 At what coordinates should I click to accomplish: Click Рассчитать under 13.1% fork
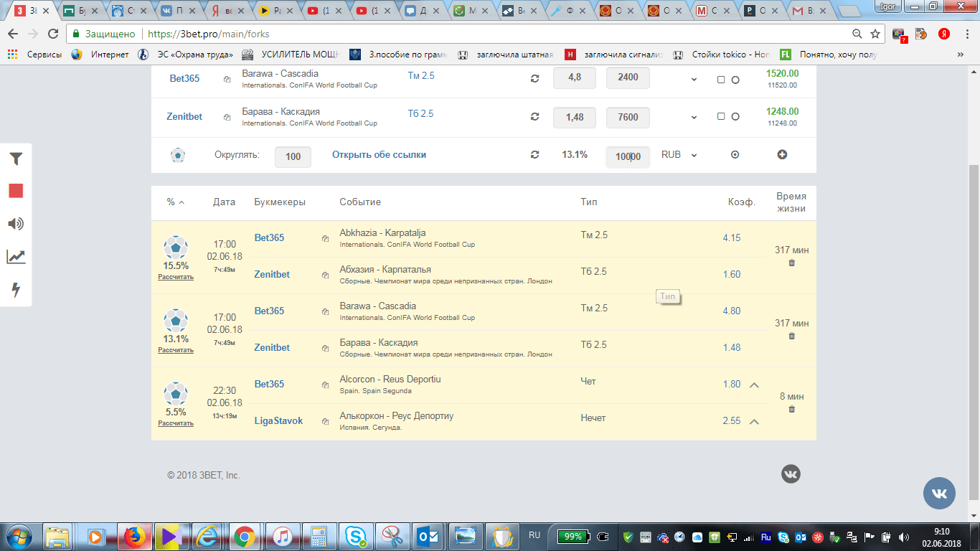point(176,350)
